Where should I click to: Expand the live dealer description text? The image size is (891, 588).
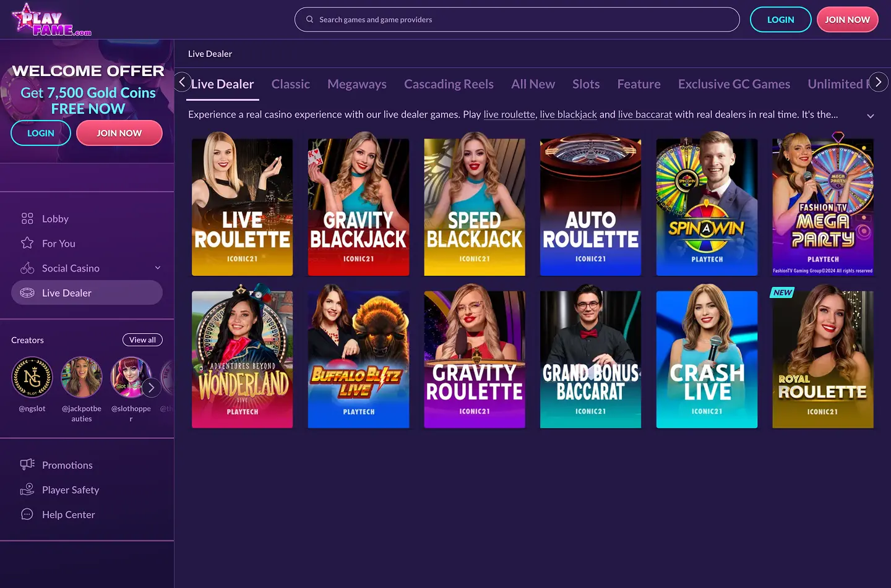(871, 116)
